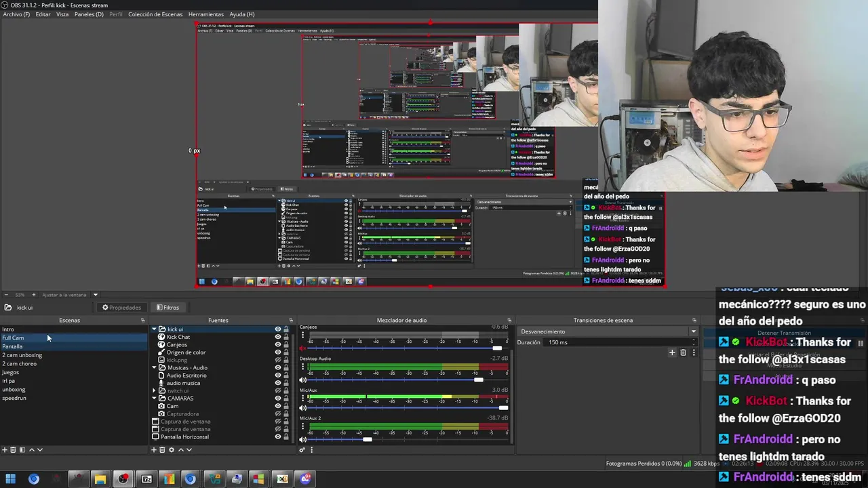Open audio mixer options three-dot menu
The width and height of the screenshot is (868, 488).
tap(311, 449)
